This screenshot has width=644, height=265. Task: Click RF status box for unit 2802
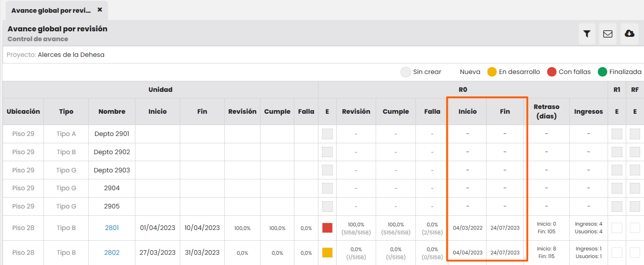[635, 253]
